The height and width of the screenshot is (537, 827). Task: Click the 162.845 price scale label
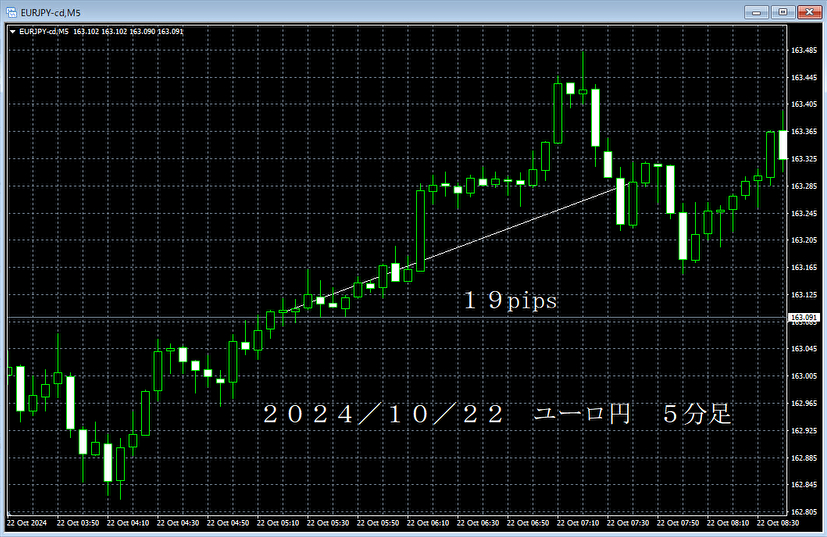pos(804,485)
